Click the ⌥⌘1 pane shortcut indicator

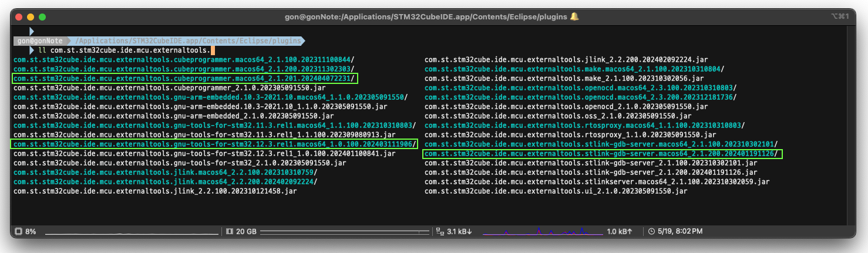coord(840,16)
